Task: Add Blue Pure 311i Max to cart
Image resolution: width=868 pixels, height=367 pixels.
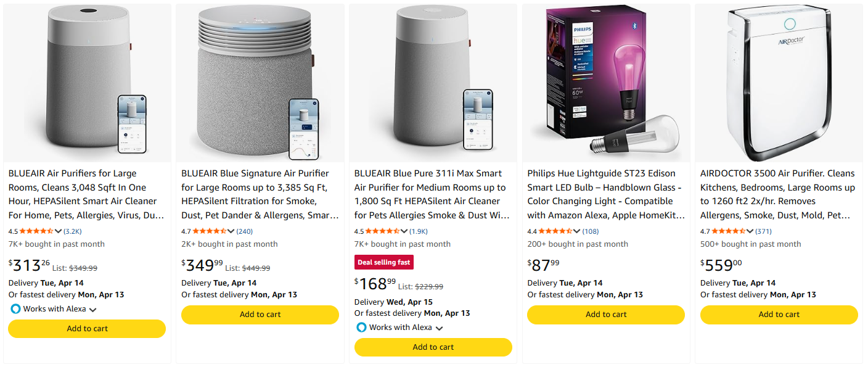Action: click(x=433, y=347)
